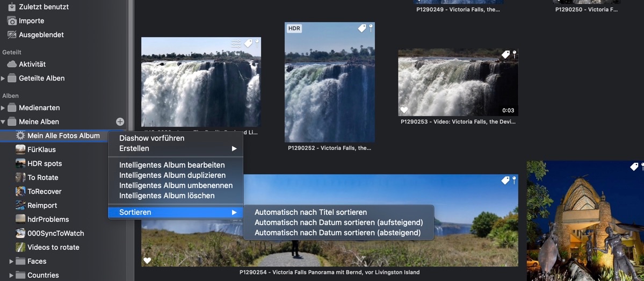Open the night building sculpture thumbnail
The height and width of the screenshot is (281, 644).
(x=585, y=221)
